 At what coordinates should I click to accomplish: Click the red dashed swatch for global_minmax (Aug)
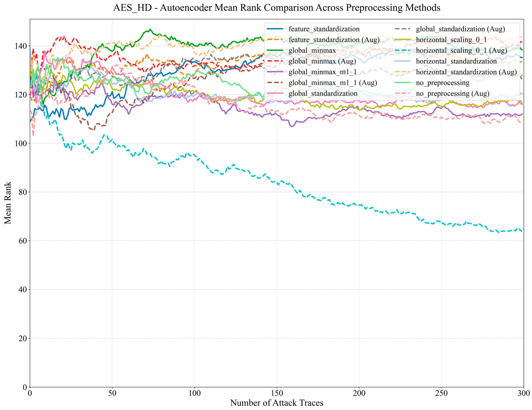click(275, 61)
